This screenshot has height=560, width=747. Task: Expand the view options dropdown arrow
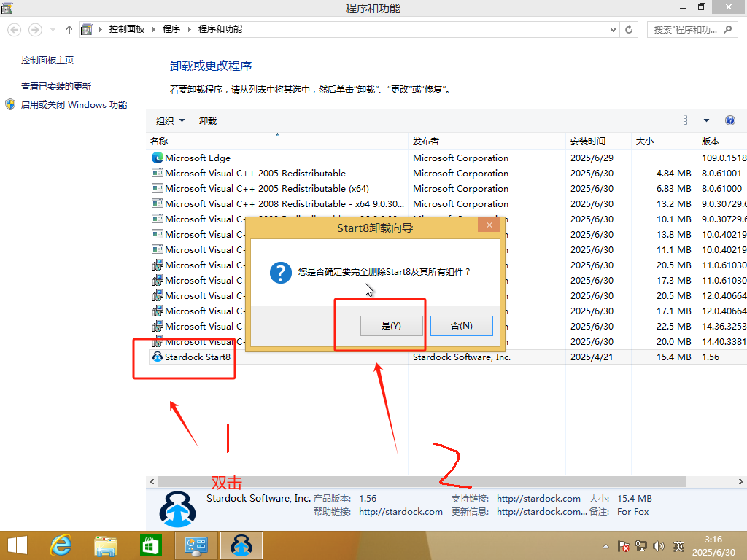706,120
